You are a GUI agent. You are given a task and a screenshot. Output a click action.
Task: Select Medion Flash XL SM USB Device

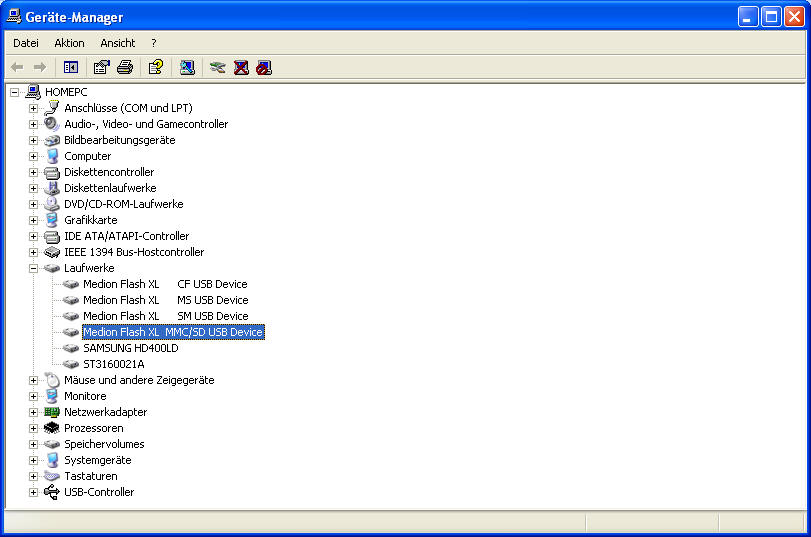[x=166, y=316]
